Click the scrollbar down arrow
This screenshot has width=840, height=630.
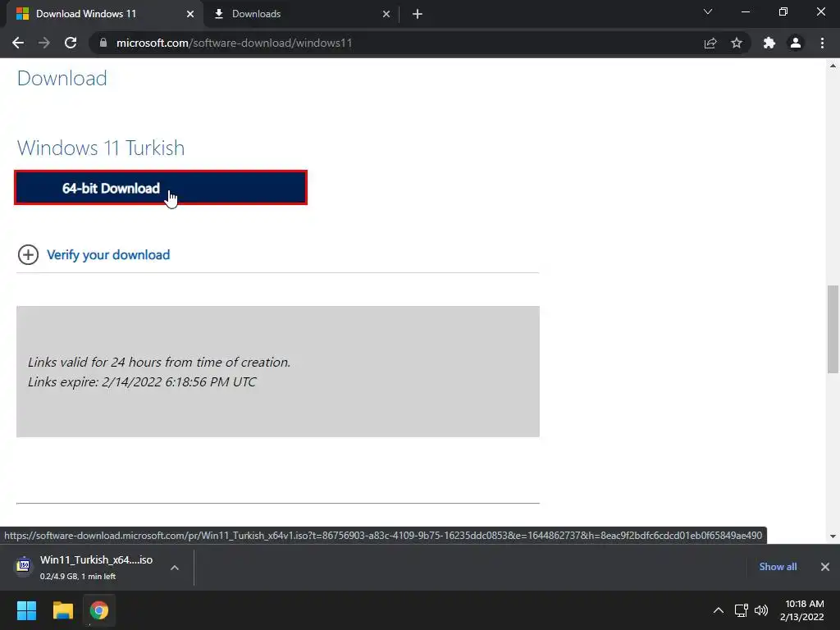coord(833,536)
